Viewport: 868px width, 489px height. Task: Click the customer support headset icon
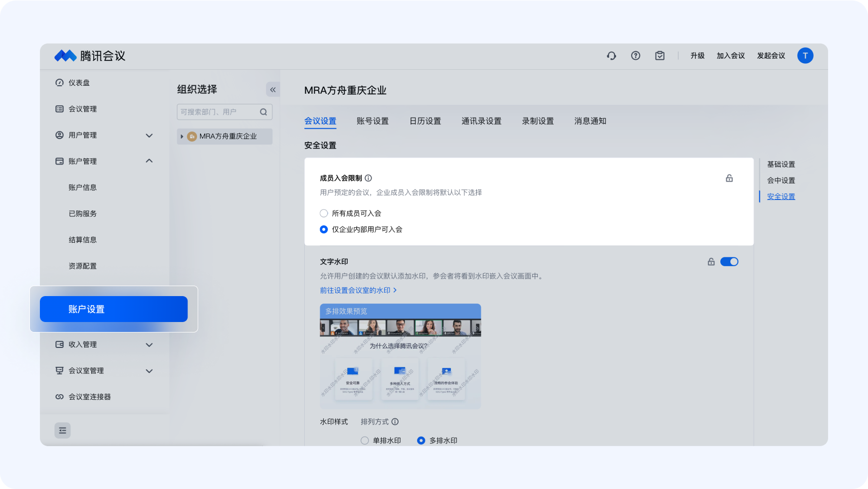pos(611,56)
